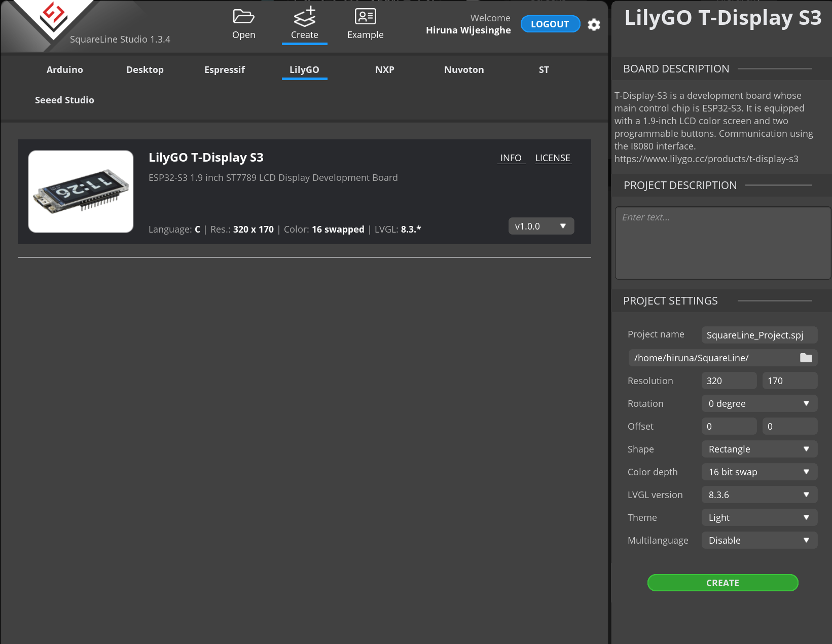Open the Shape dropdown showing Rectangle
This screenshot has width=832, height=644.
click(759, 449)
